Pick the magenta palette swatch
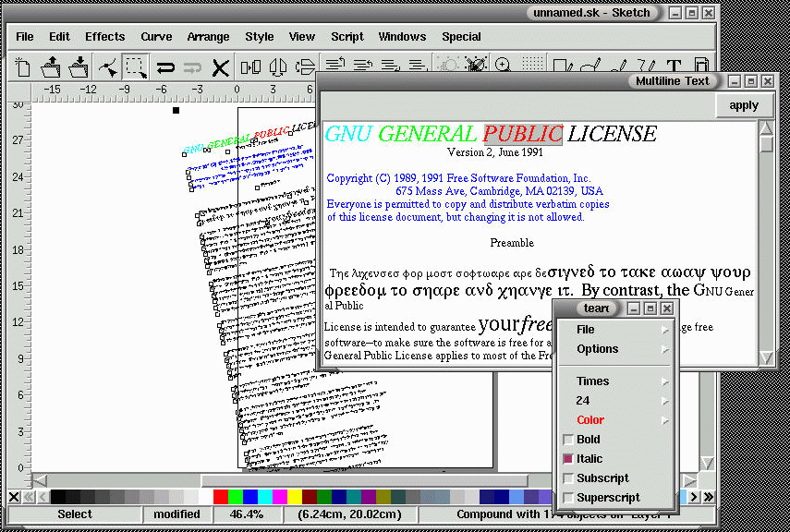The height and width of the screenshot is (532, 790). [x=280, y=497]
